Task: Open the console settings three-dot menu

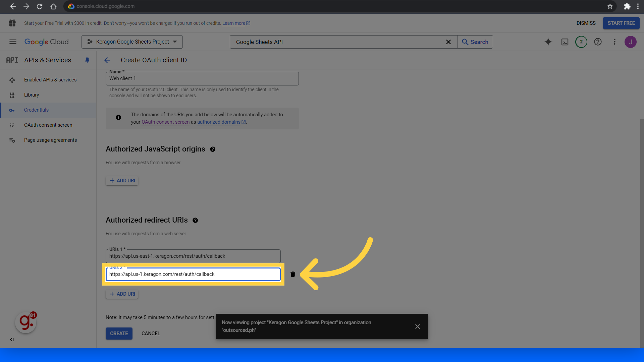Action: point(614,42)
